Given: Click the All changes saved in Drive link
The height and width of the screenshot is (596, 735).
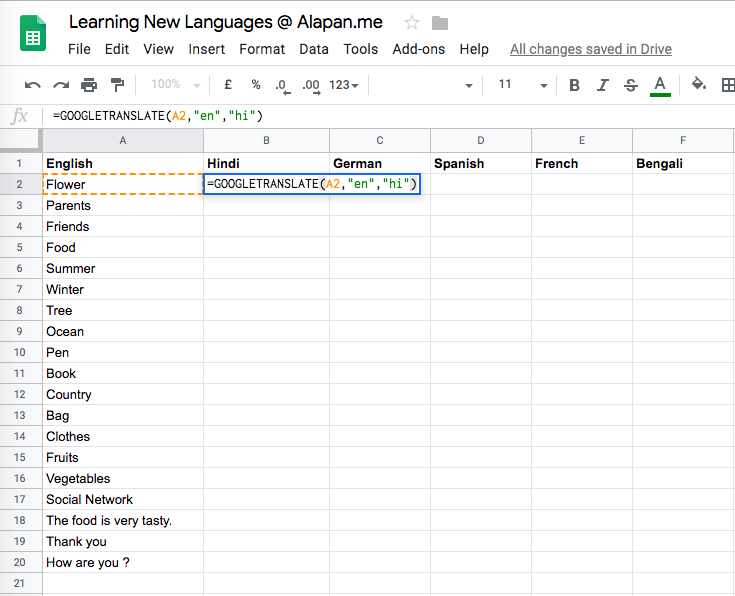Looking at the screenshot, I should [591, 49].
